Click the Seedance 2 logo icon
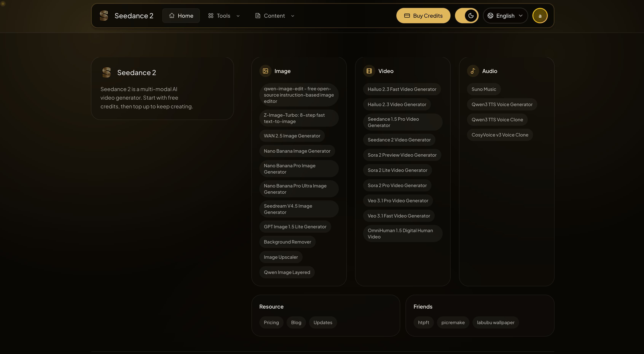644x354 pixels. [104, 15]
